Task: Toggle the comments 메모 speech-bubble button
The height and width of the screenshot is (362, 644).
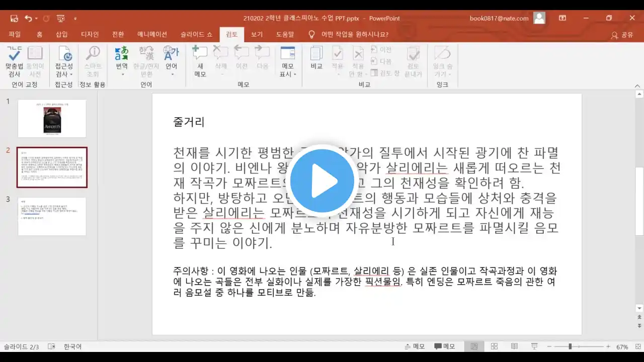Action: click(x=444, y=346)
